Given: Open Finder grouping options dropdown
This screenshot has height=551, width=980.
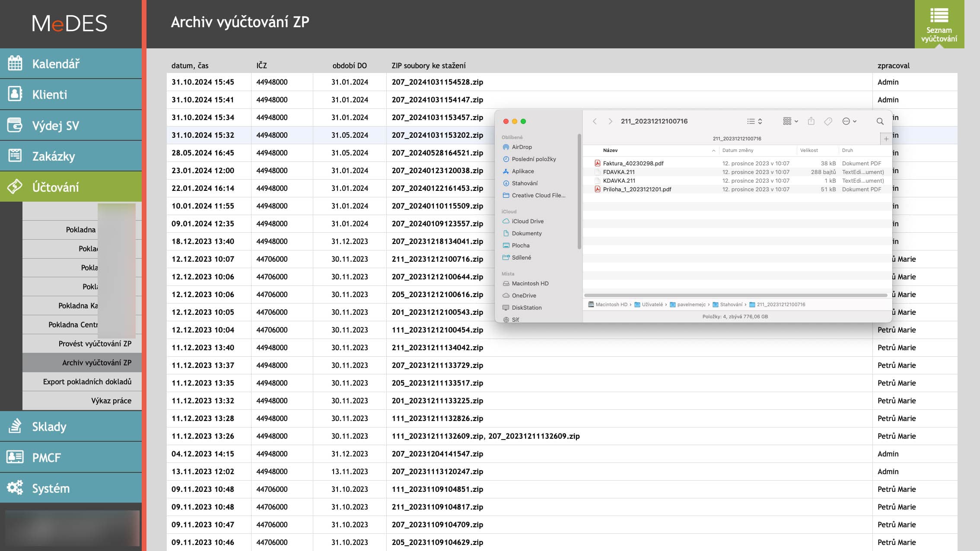Looking at the screenshot, I should [790, 121].
